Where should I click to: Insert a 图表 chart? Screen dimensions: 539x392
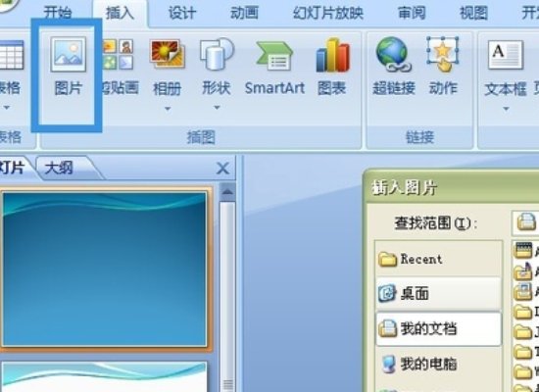[332, 67]
